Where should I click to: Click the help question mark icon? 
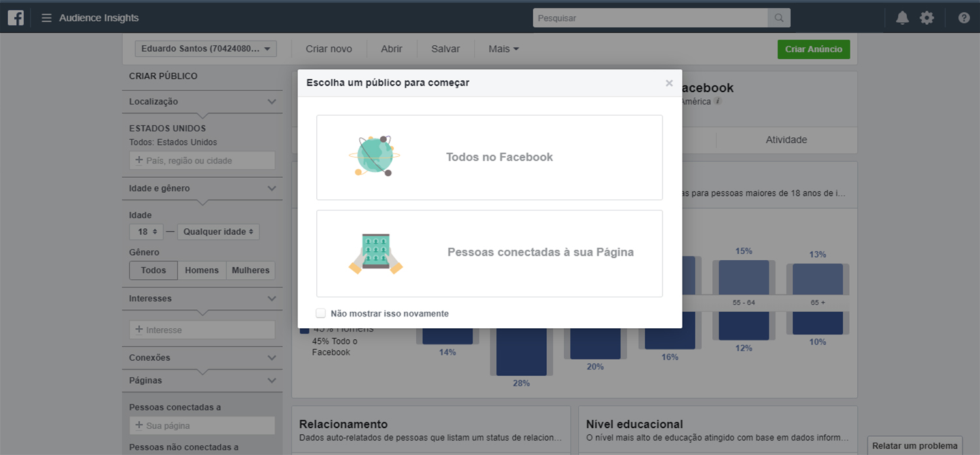tap(964, 18)
